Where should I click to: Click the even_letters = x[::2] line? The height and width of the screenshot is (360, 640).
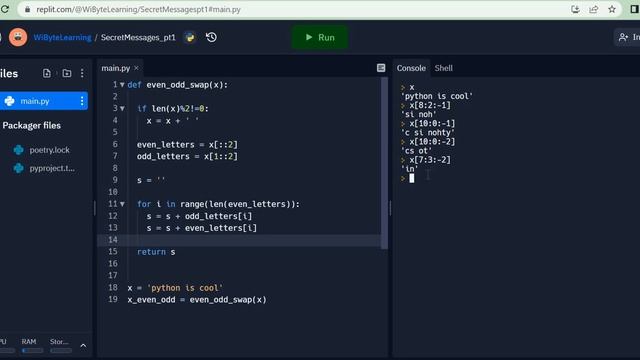click(x=187, y=144)
